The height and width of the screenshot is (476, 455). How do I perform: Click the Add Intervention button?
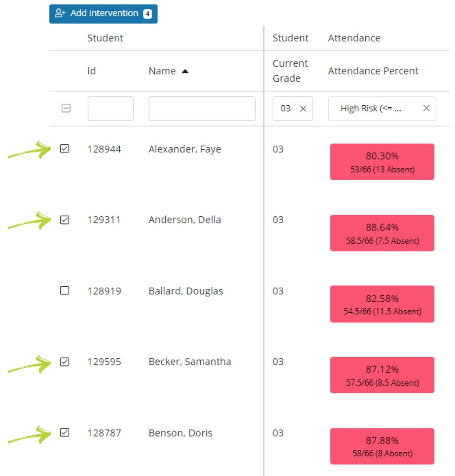[x=104, y=13]
